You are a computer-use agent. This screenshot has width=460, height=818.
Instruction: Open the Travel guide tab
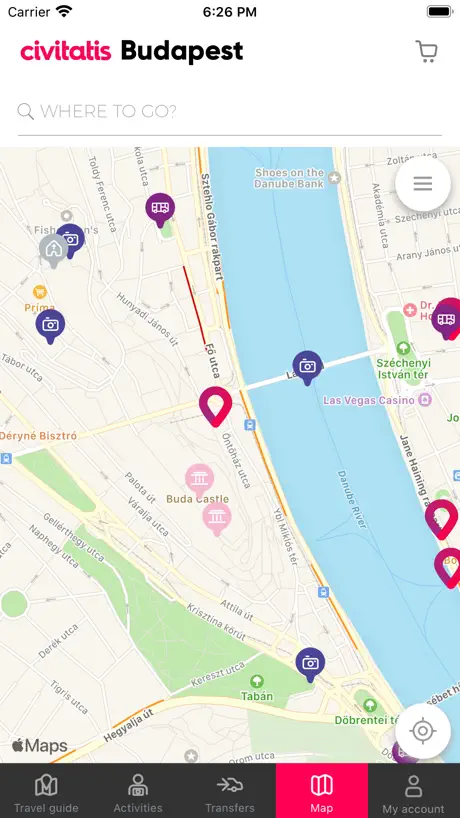pyautogui.click(x=46, y=791)
